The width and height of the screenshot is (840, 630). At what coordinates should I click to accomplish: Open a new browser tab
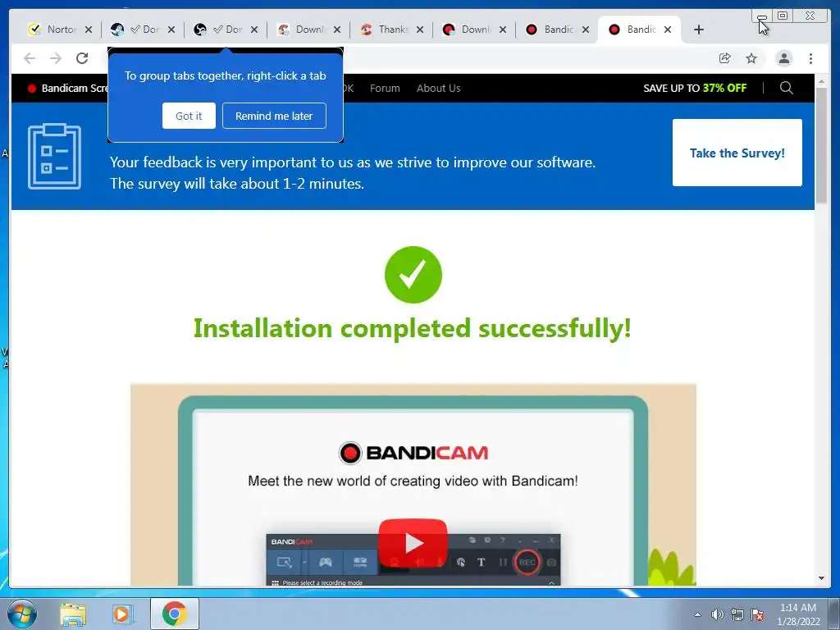click(699, 30)
